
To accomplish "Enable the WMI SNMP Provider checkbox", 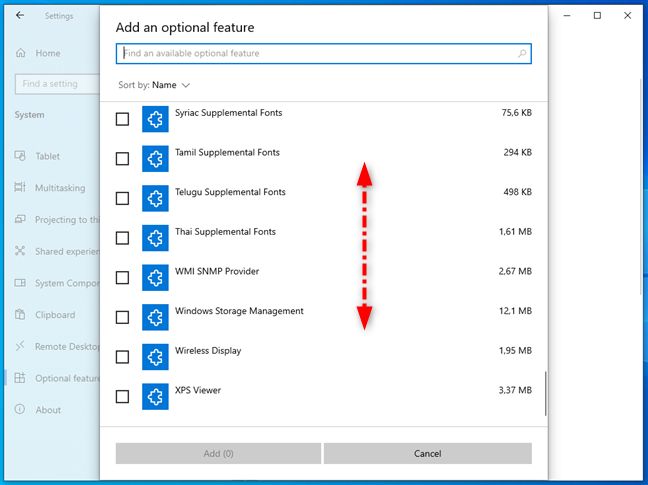I will pyautogui.click(x=122, y=278).
